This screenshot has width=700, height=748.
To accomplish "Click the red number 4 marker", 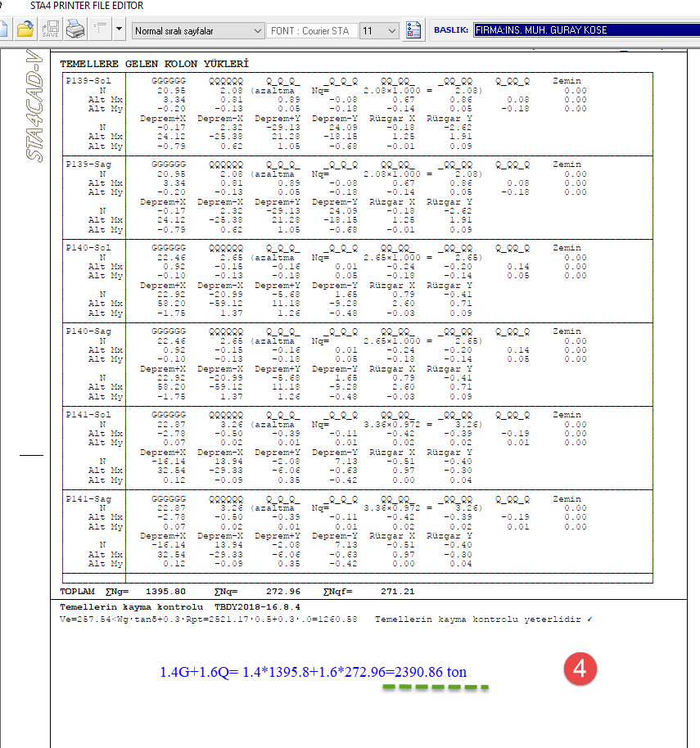I will click(579, 669).
